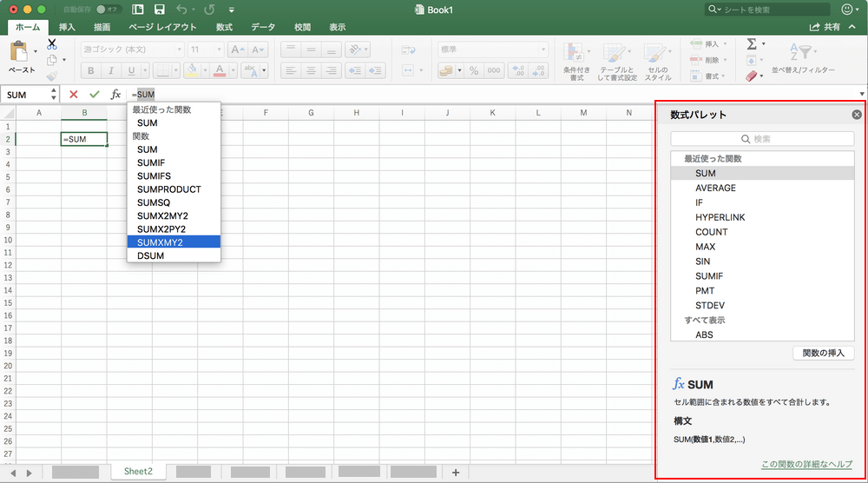
Task: Click the Redo arrow icon
Action: pyautogui.click(x=209, y=10)
